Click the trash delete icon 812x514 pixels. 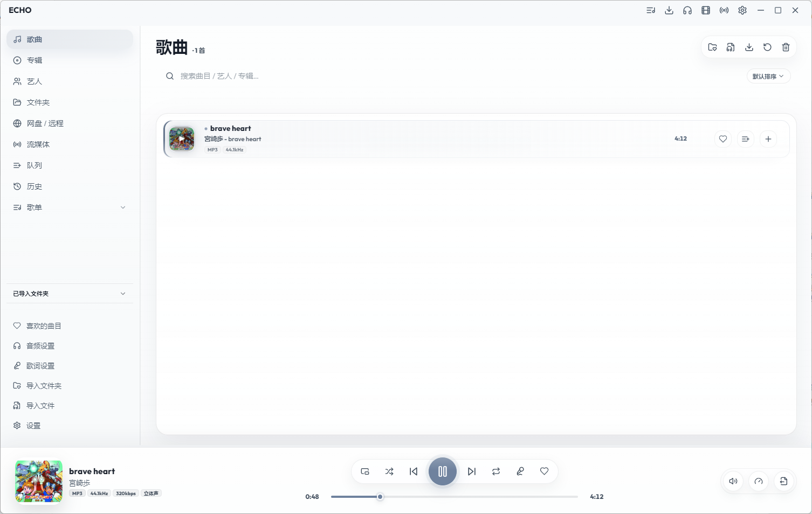click(786, 47)
